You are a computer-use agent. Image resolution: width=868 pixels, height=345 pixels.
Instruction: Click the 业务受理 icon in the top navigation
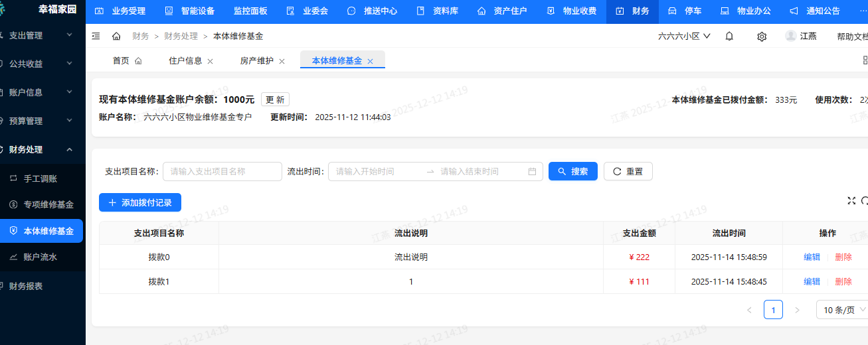(100, 11)
